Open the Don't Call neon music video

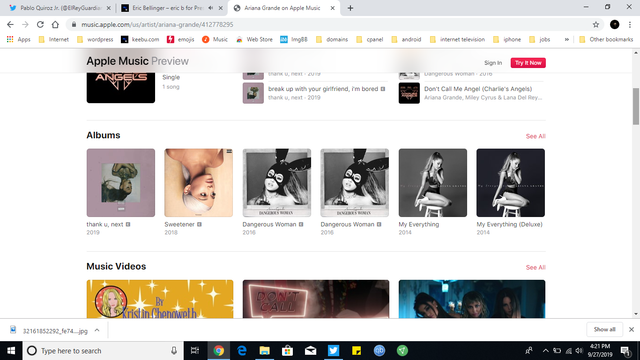click(316, 299)
